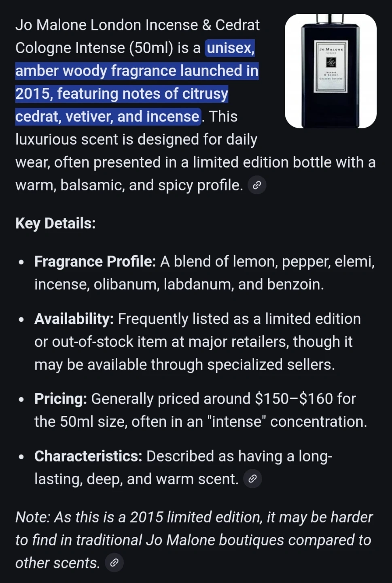Click the link icon after "spicy profile."
Screen dimensions: 392x583
pyautogui.click(x=256, y=185)
